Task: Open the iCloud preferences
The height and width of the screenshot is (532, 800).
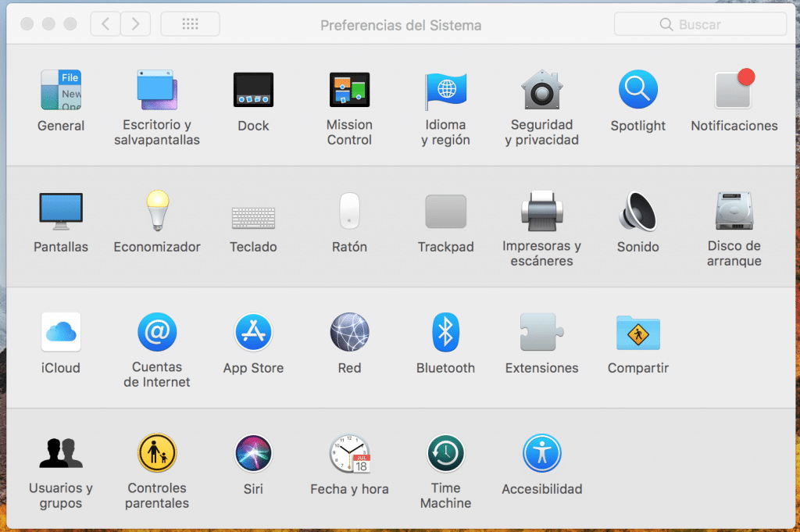Action: click(61, 332)
